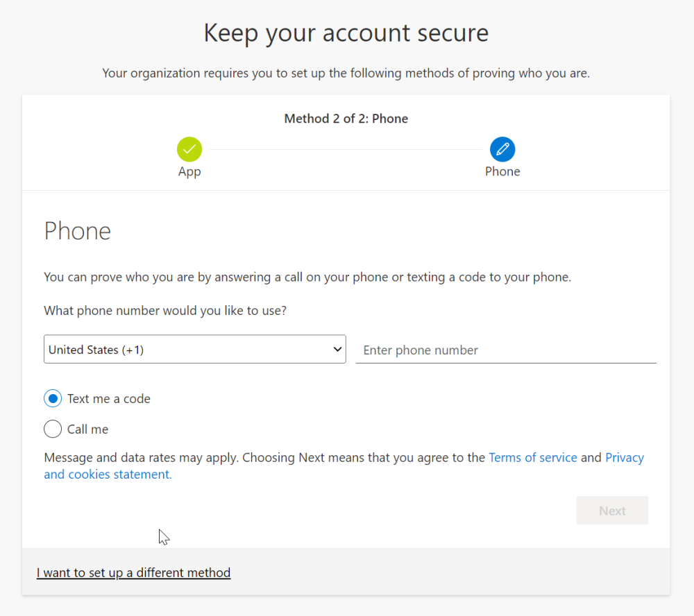
Task: Click the Phone step label
Action: pos(502,171)
